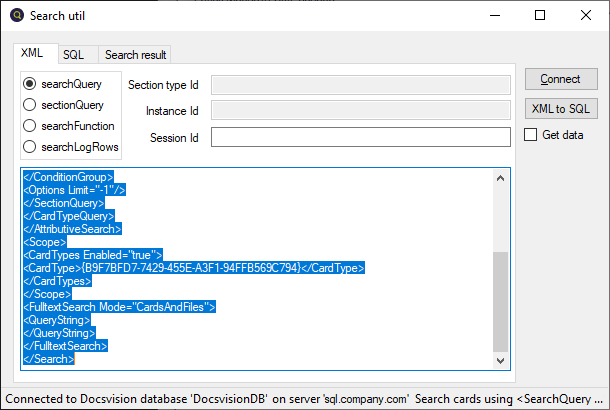Click the XML editor scrollbar thumb
This screenshot has width=610, height=410.
[x=500, y=300]
